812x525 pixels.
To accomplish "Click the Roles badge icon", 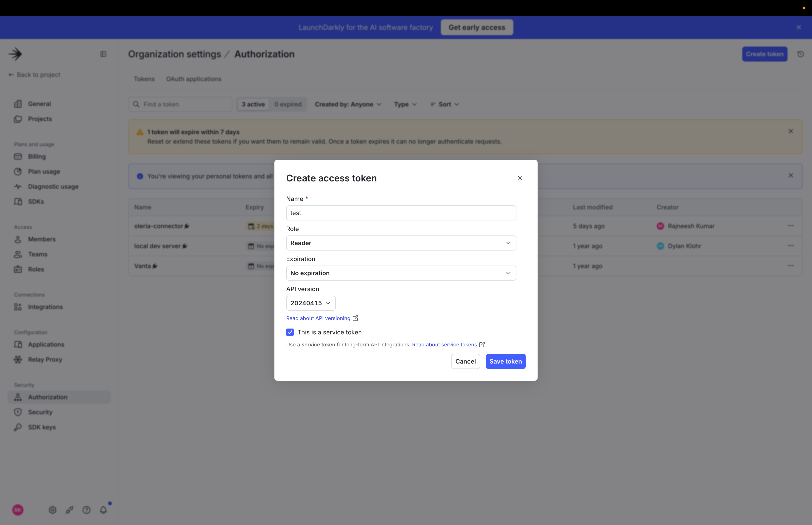I will coord(18,269).
